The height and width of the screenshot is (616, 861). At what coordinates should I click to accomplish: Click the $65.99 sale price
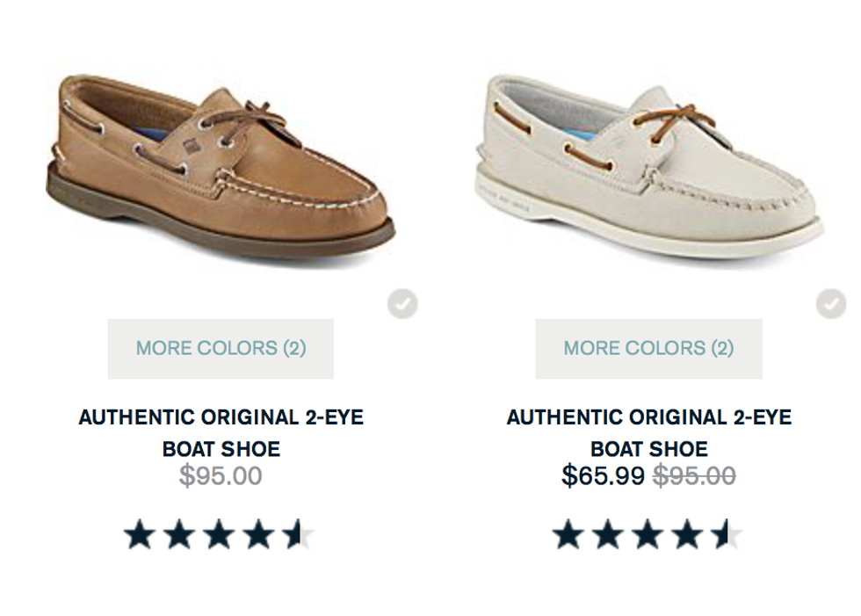point(603,476)
